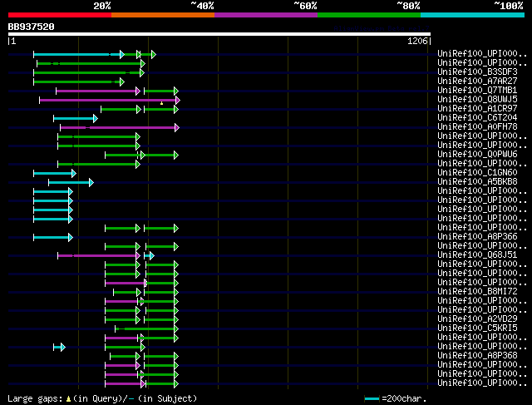
Task: Click the white BB937520 query sequence bar
Action: coord(219,34)
